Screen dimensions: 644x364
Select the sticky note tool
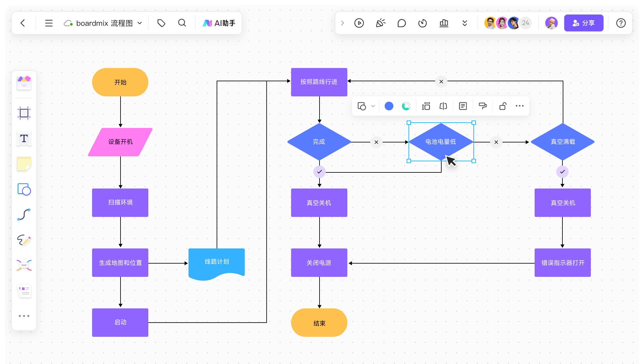pyautogui.click(x=24, y=164)
